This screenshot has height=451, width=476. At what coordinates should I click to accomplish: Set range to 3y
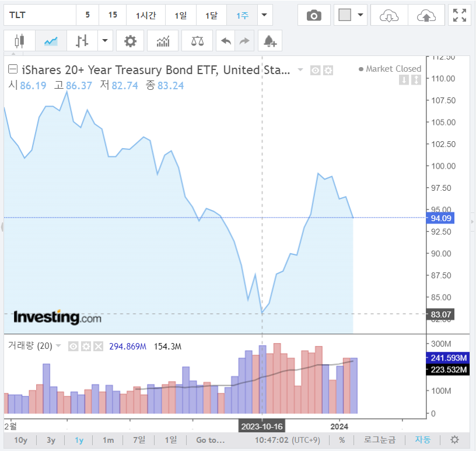click(x=51, y=440)
